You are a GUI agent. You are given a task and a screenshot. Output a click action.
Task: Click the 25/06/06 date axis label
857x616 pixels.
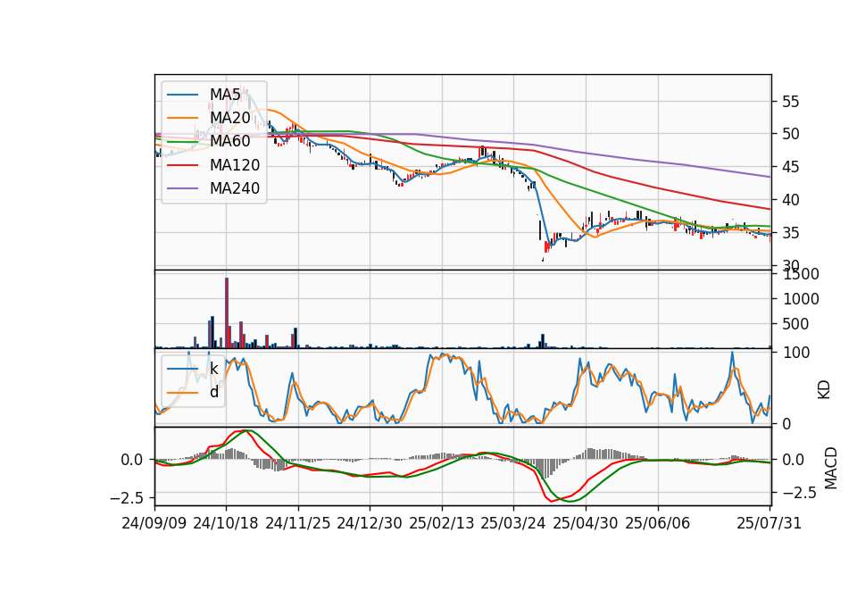coord(658,523)
